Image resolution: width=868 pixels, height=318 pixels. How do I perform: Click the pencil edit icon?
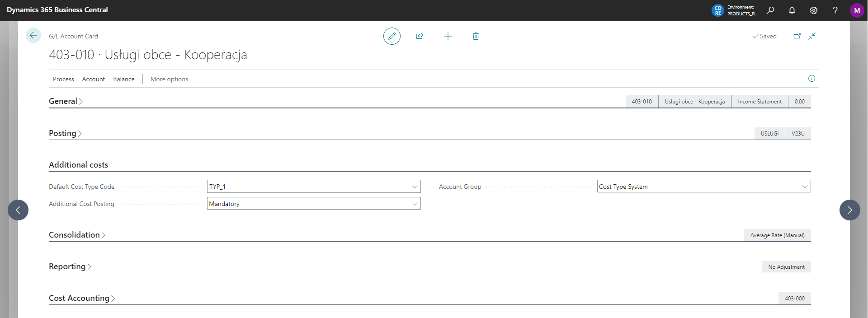click(x=392, y=36)
